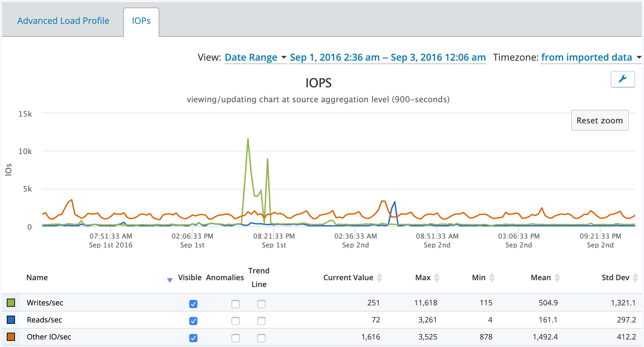Select the IOPs tab
The image size is (644, 347).
tap(141, 21)
